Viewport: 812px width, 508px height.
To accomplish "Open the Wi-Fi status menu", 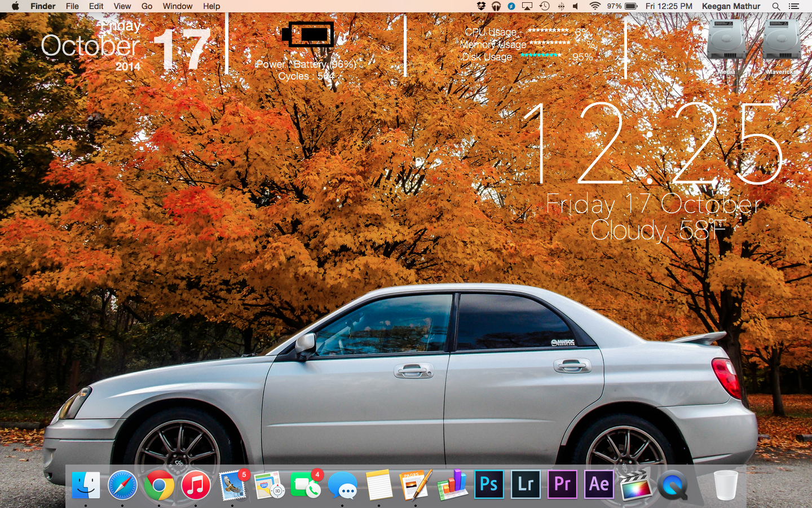I will 595,6.
